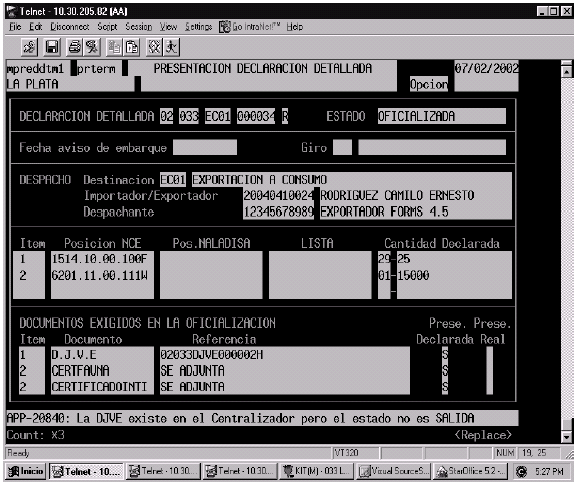Open the Settings menu
The height and width of the screenshot is (485, 578).
tap(198, 27)
